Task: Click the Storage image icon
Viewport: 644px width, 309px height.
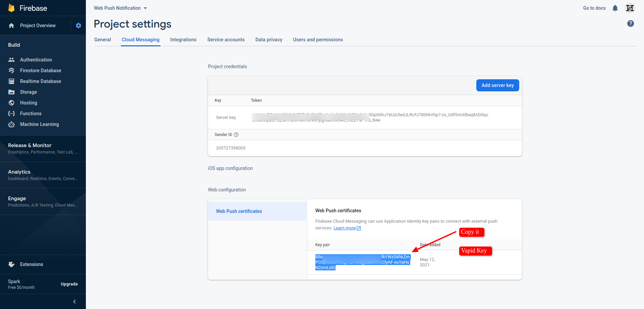Action: pos(11,92)
